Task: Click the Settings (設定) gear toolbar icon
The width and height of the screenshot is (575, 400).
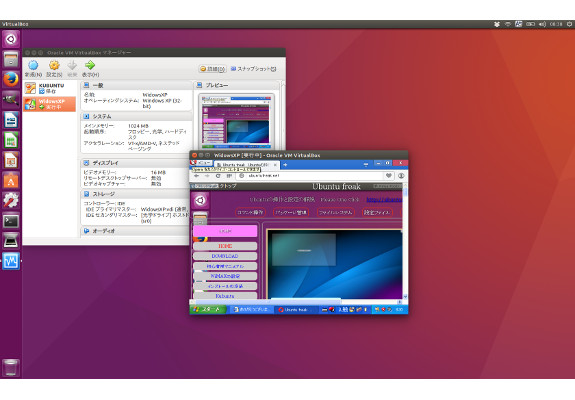Action: pyautogui.click(x=54, y=68)
